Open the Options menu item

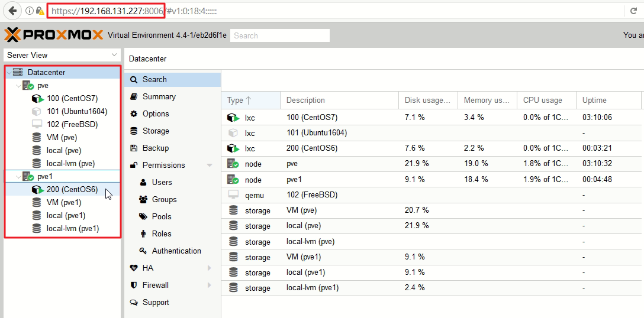pyautogui.click(x=173, y=113)
